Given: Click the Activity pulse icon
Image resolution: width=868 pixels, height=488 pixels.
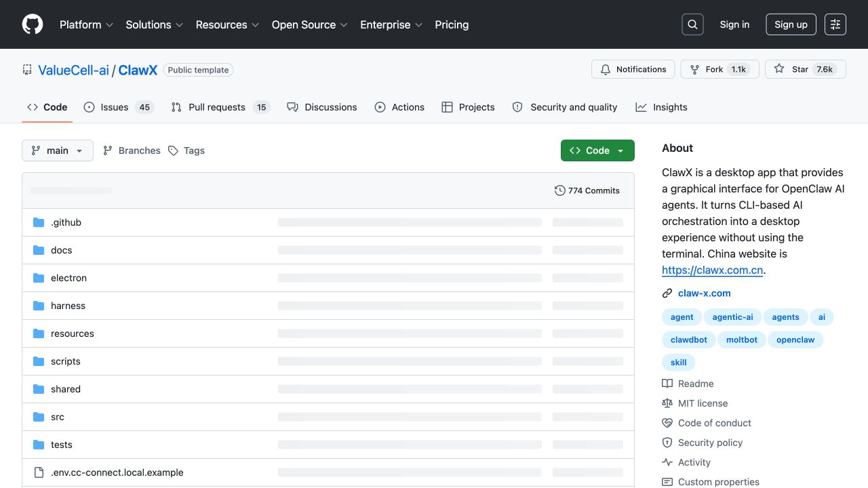Looking at the screenshot, I should pos(667,462).
